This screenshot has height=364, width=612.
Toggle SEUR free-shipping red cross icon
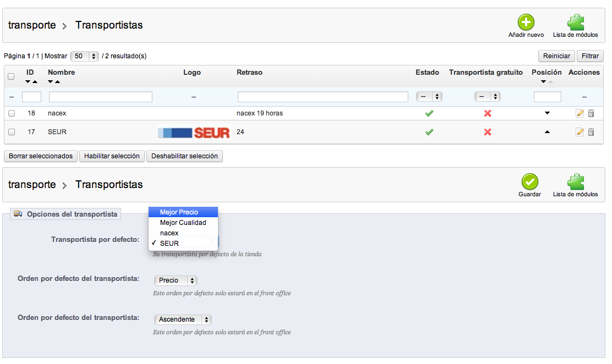(487, 132)
